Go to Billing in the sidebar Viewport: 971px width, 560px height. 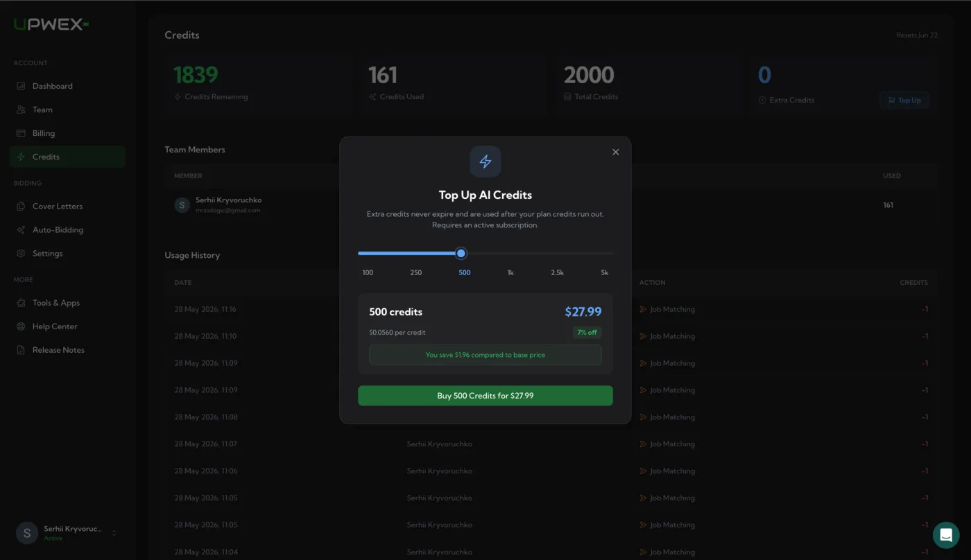(67, 133)
